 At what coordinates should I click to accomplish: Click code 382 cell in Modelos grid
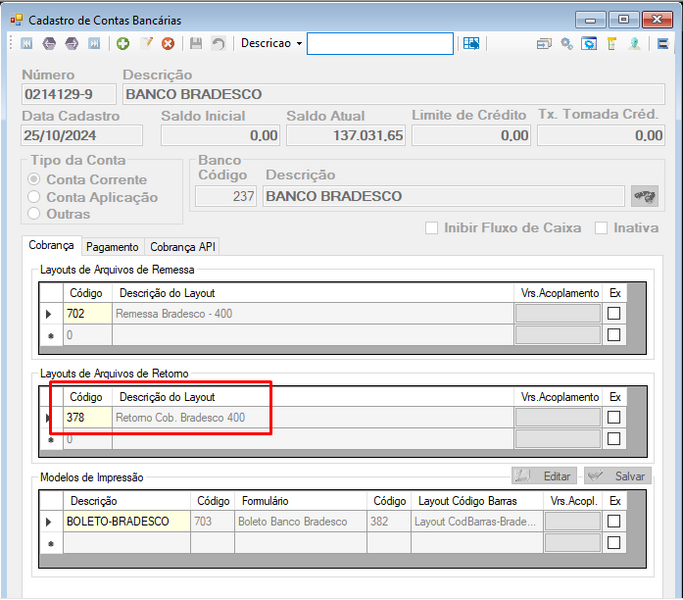coord(389,521)
